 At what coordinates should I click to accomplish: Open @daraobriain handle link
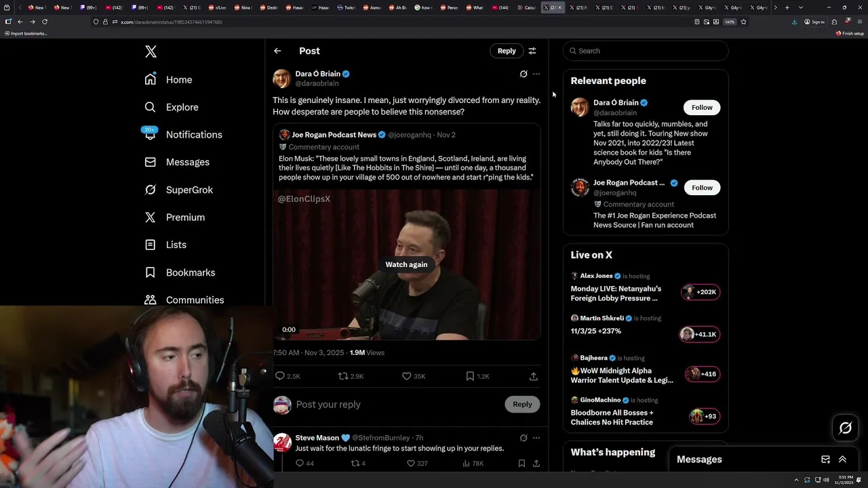point(317,83)
